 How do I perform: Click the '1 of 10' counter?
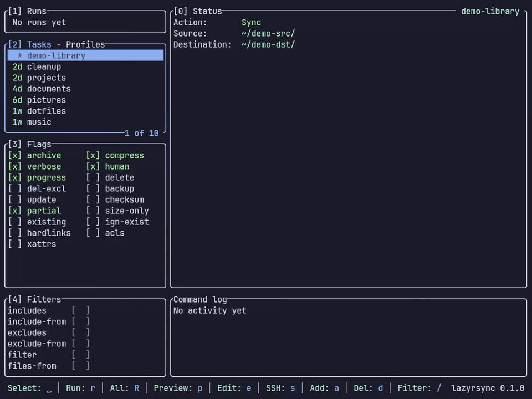pyautogui.click(x=141, y=134)
